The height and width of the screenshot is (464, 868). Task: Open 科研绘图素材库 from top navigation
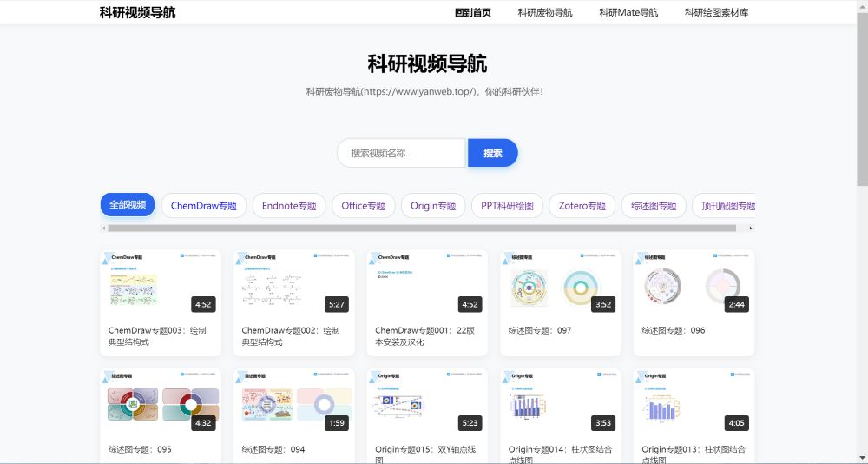(716, 12)
